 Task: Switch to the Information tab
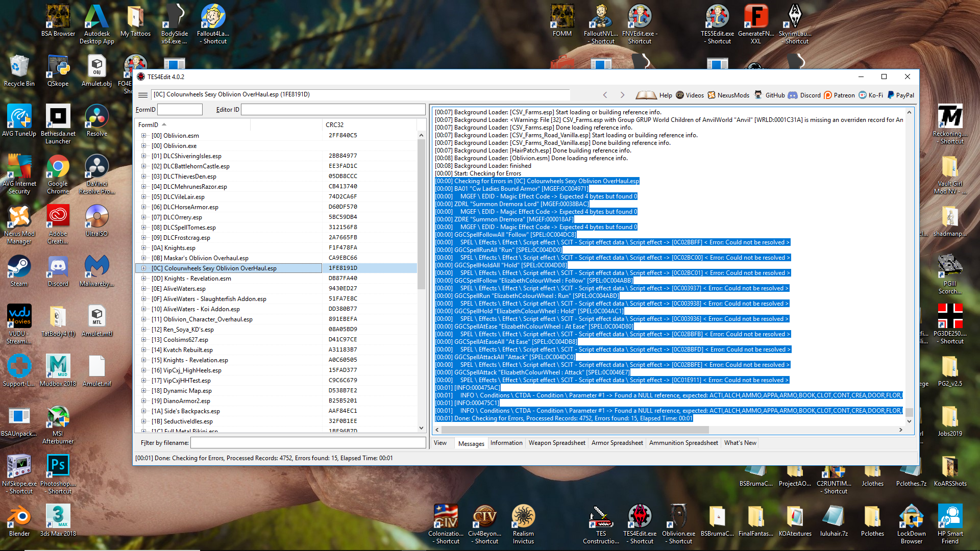pyautogui.click(x=506, y=443)
